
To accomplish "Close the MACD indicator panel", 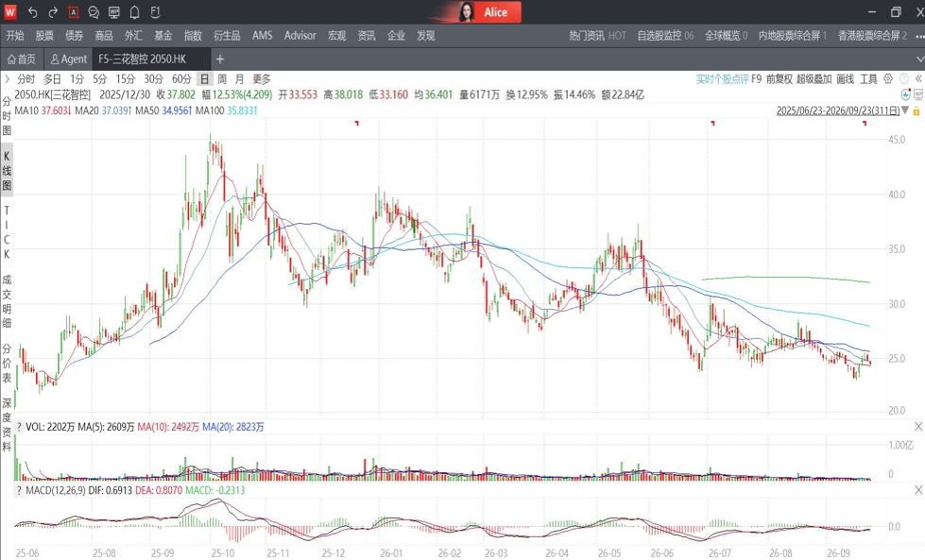I will pos(918,490).
